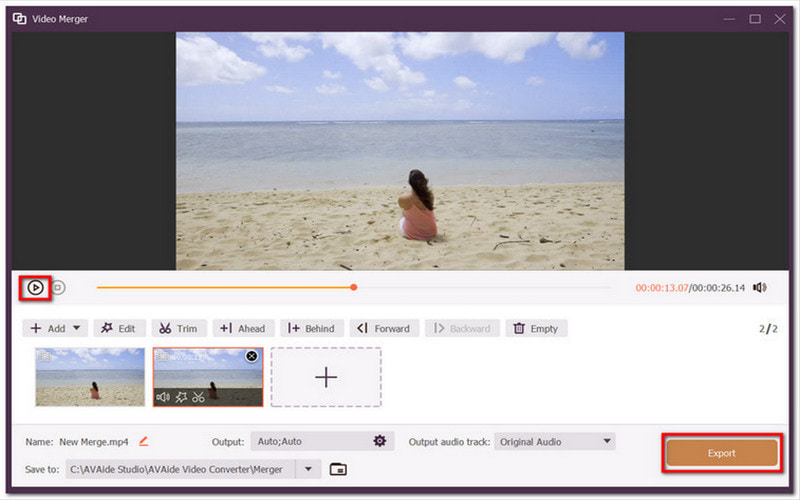This screenshot has width=800, height=500.
Task: Click the plus placeholder to add a clip
Action: point(326,377)
